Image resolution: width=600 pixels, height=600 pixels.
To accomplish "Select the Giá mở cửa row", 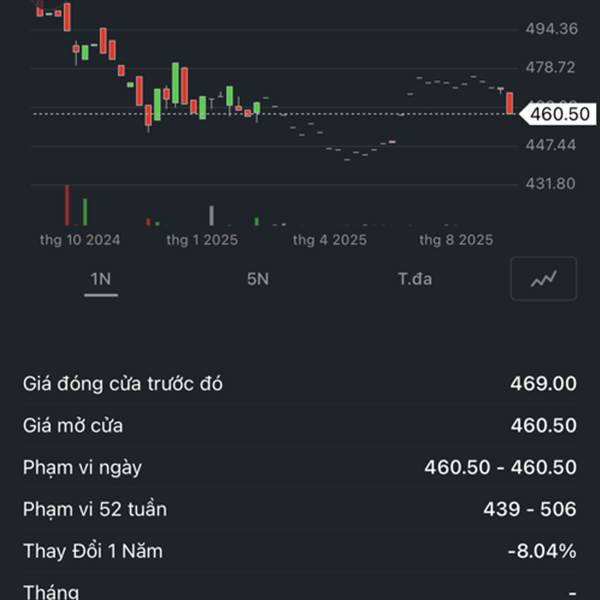I will click(x=300, y=426).
